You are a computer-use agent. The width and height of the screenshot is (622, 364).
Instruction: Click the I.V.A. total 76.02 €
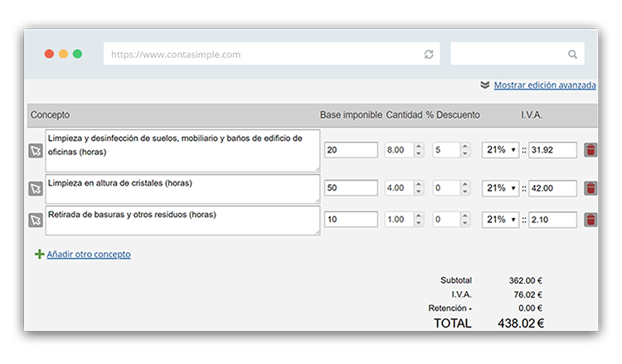[x=528, y=294]
